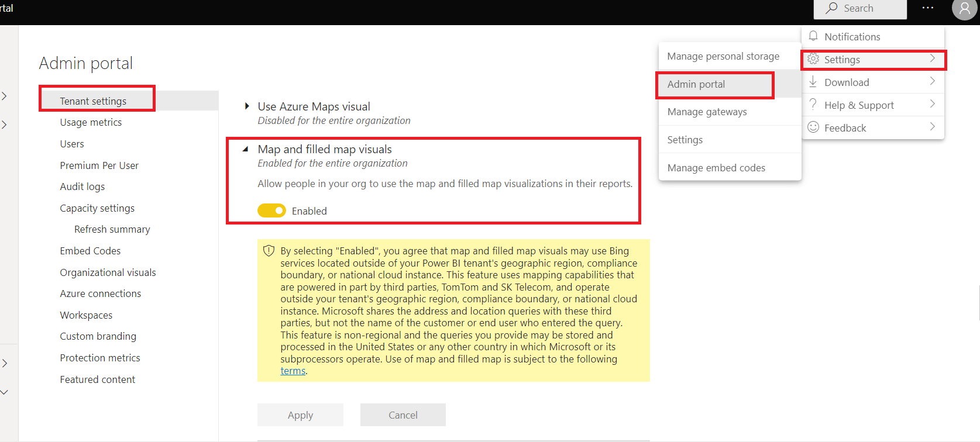Viewport: 980px width, 442px height.
Task: Click the Notifications bell icon
Action: pos(813,36)
